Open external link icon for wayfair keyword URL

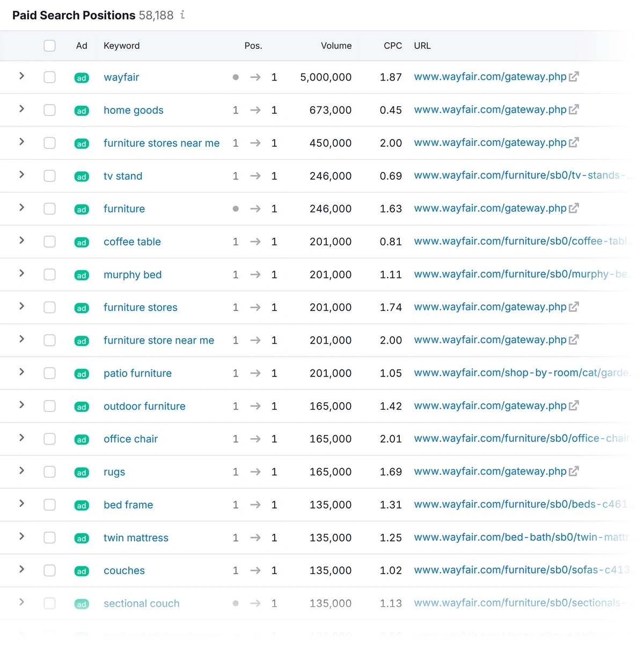574,77
